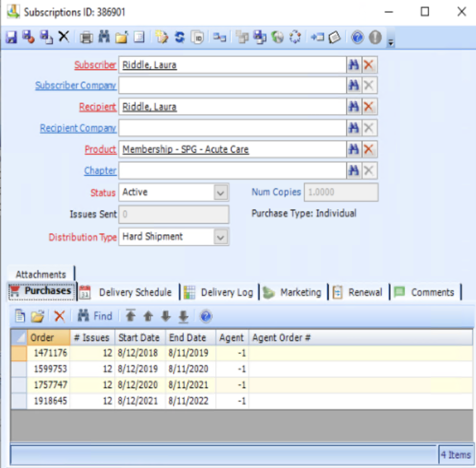This screenshot has height=468, width=476.
Task: Move to first record using top arrow
Action: (x=131, y=316)
